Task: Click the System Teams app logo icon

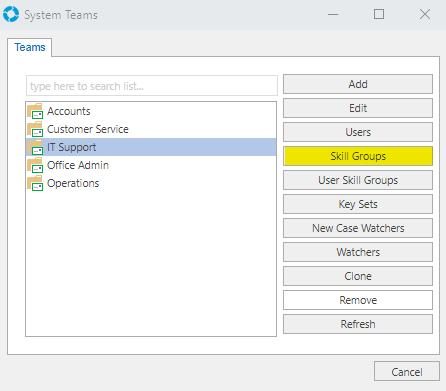Action: pos(11,14)
